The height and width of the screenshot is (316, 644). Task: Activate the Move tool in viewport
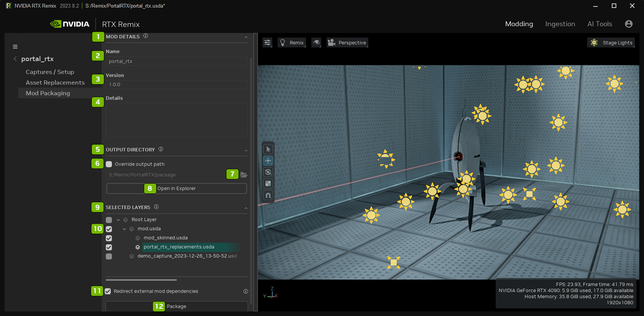tap(268, 161)
